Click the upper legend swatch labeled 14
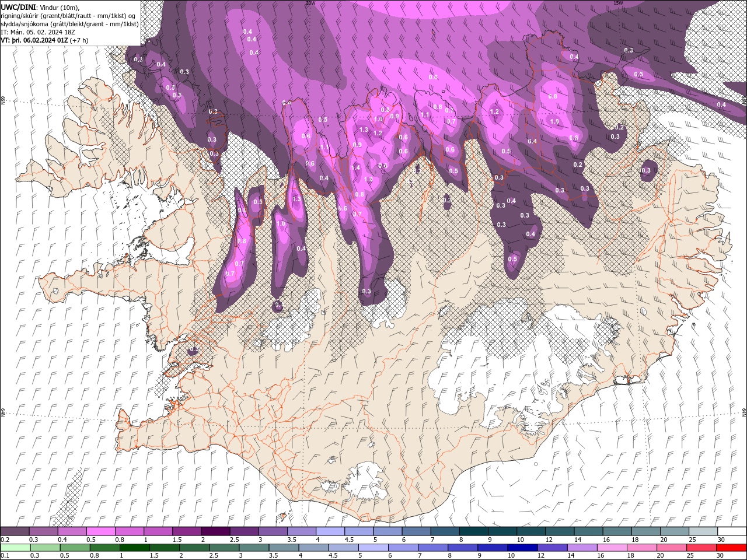Viewport: 747px width, 560px height. click(588, 531)
